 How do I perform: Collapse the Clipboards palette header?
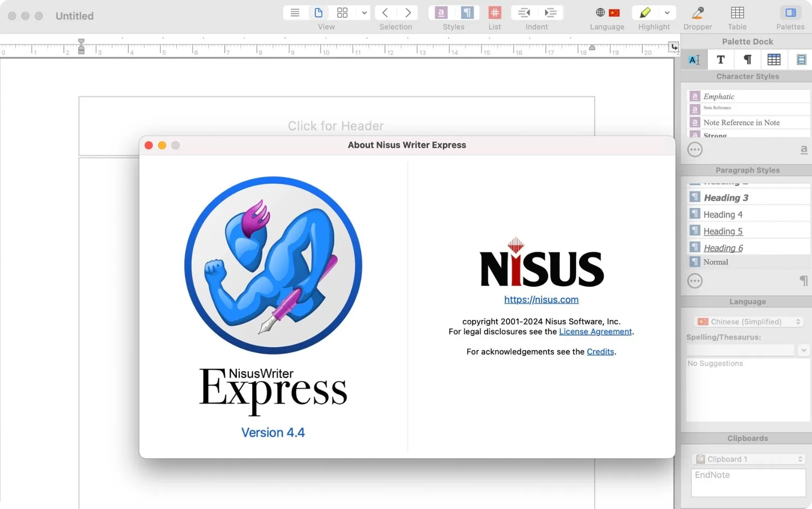pos(747,438)
